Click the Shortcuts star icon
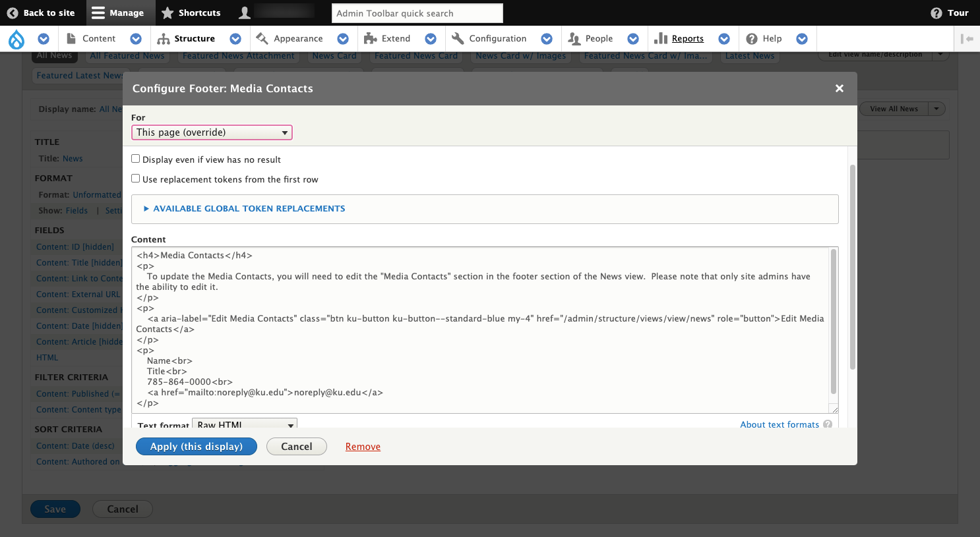This screenshot has width=980, height=537. click(x=168, y=13)
